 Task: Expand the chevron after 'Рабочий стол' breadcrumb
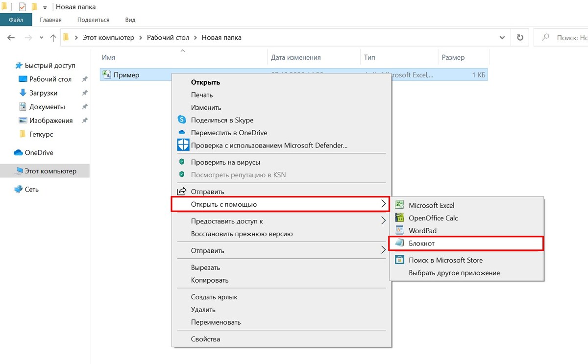pyautogui.click(x=195, y=38)
